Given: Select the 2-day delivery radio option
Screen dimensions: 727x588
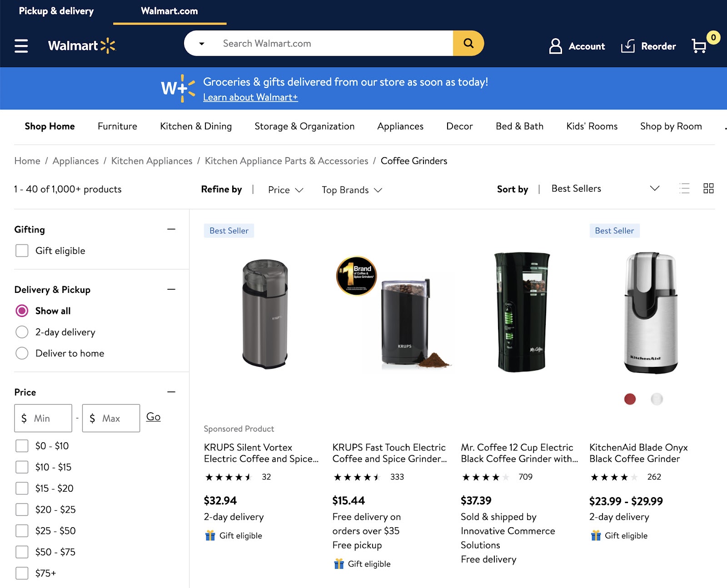Looking at the screenshot, I should coord(22,332).
